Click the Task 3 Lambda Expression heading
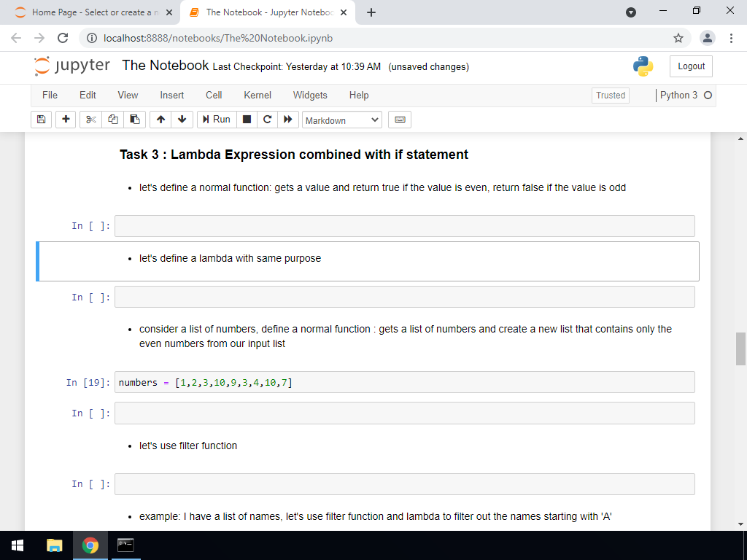The width and height of the screenshot is (747, 560). tap(294, 155)
